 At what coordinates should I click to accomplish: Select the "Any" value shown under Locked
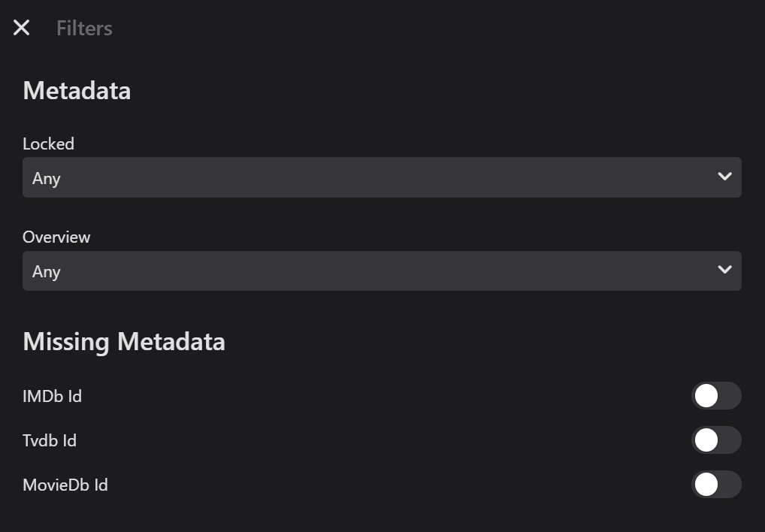(47, 179)
